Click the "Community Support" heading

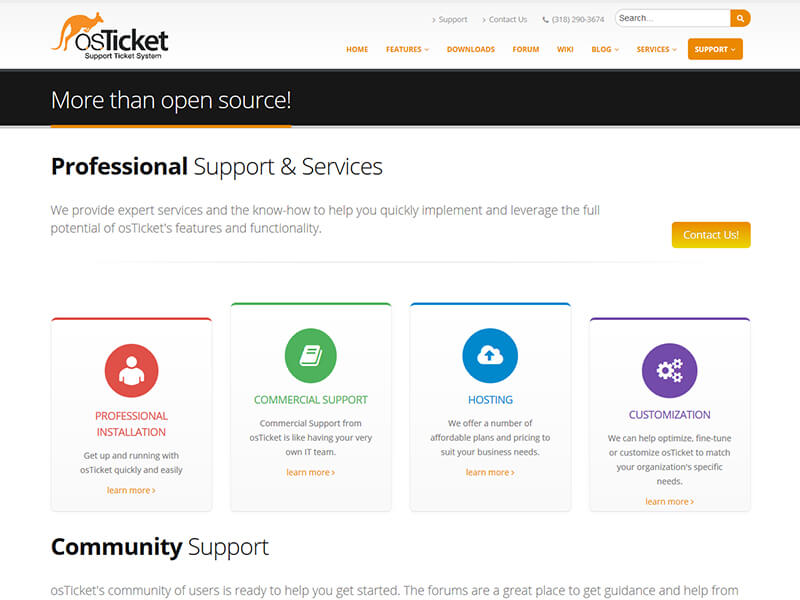coord(160,547)
